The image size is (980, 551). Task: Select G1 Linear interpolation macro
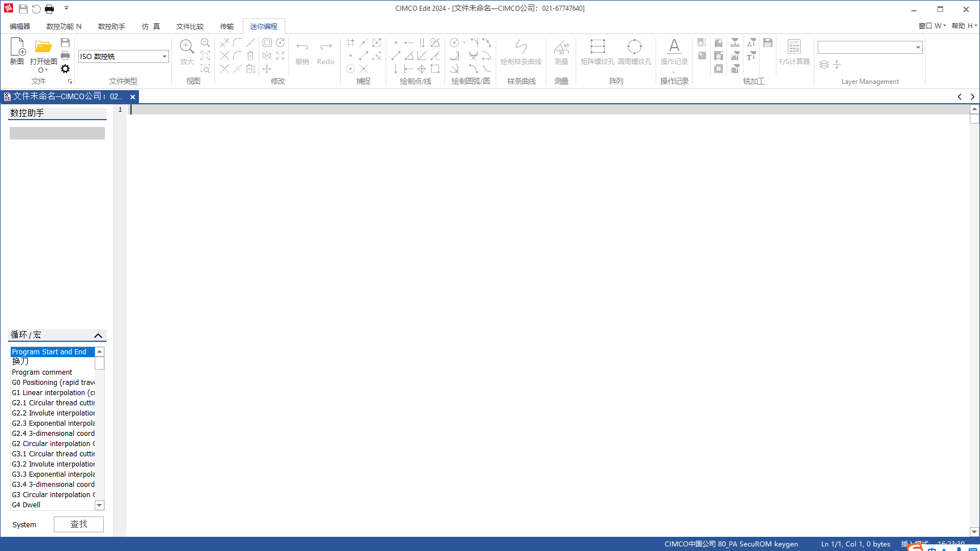(x=52, y=392)
